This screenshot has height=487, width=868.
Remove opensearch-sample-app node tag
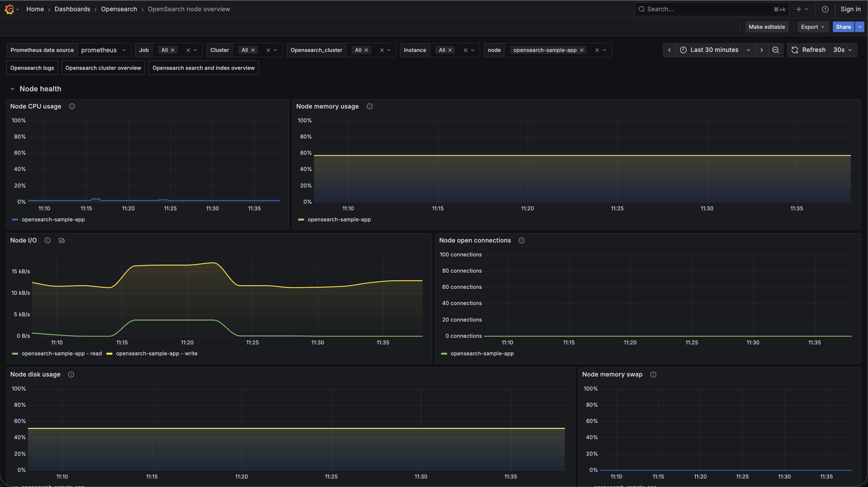581,50
